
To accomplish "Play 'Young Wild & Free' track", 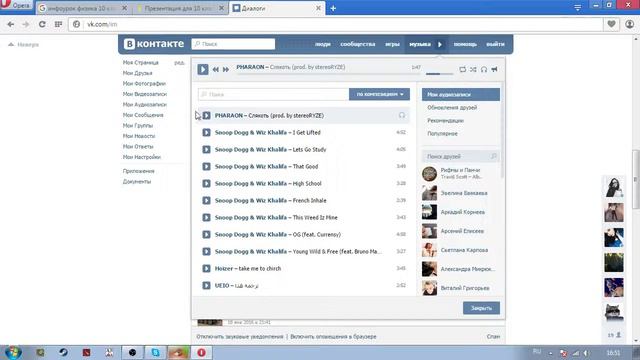I will click(x=207, y=252).
